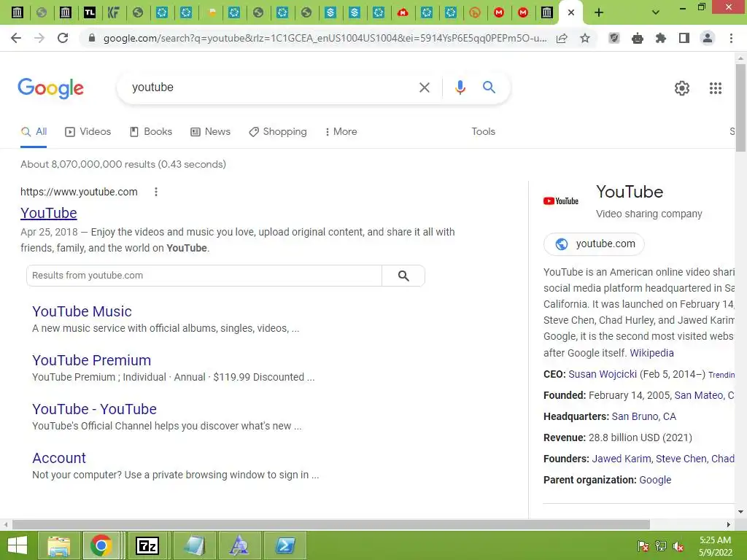The width and height of the screenshot is (747, 560).
Task: Switch to the TL favicon tab
Action: click(90, 12)
